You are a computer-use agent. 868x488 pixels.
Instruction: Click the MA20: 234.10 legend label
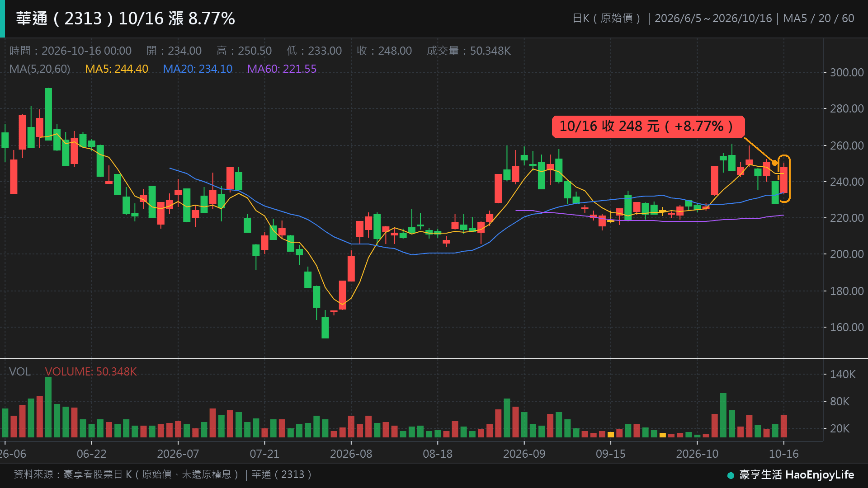click(x=198, y=69)
